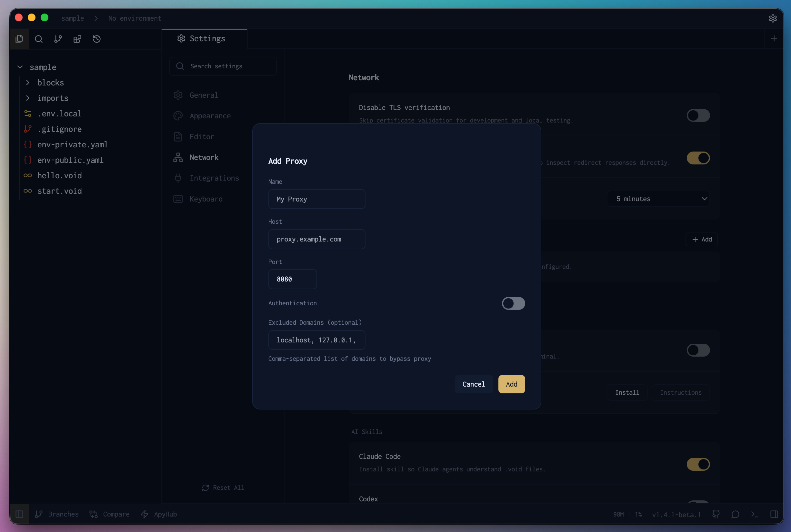The width and height of the screenshot is (791, 532).
Task: Click the GitHub icon in status bar
Action: pos(716,514)
